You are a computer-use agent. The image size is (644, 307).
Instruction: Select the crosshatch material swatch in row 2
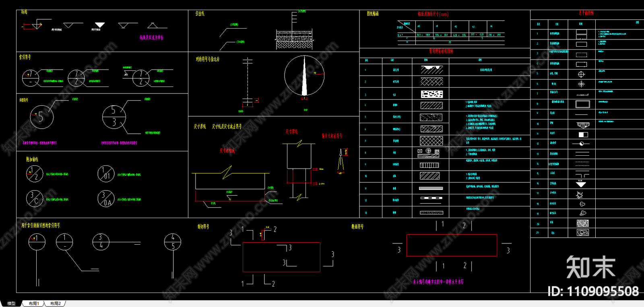pyautogui.click(x=431, y=82)
